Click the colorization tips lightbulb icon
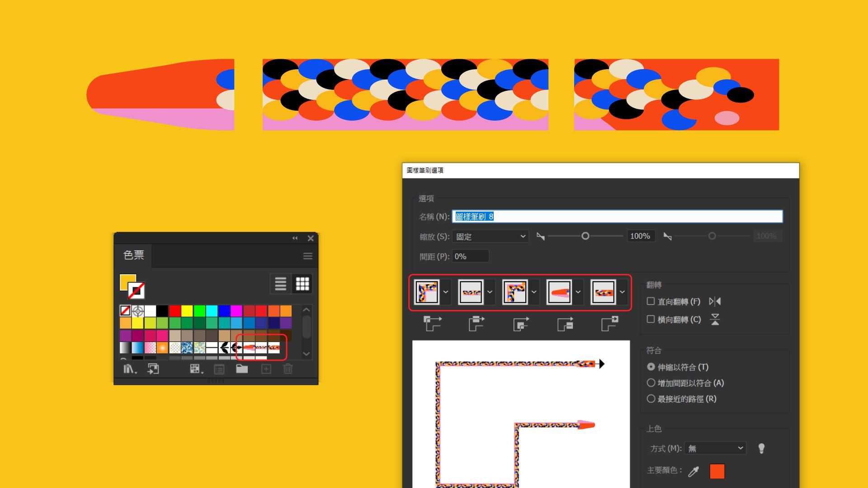The width and height of the screenshot is (868, 488). tap(761, 448)
